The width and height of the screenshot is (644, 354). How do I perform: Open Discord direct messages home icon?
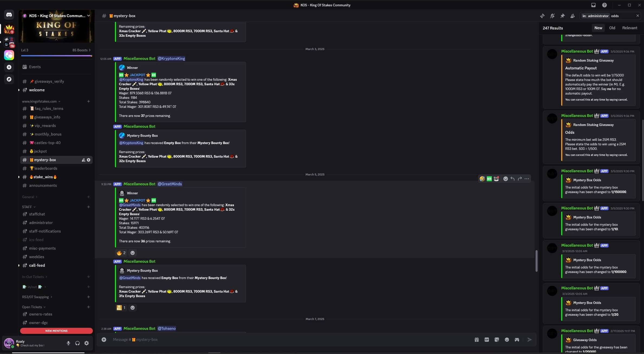(9, 15)
